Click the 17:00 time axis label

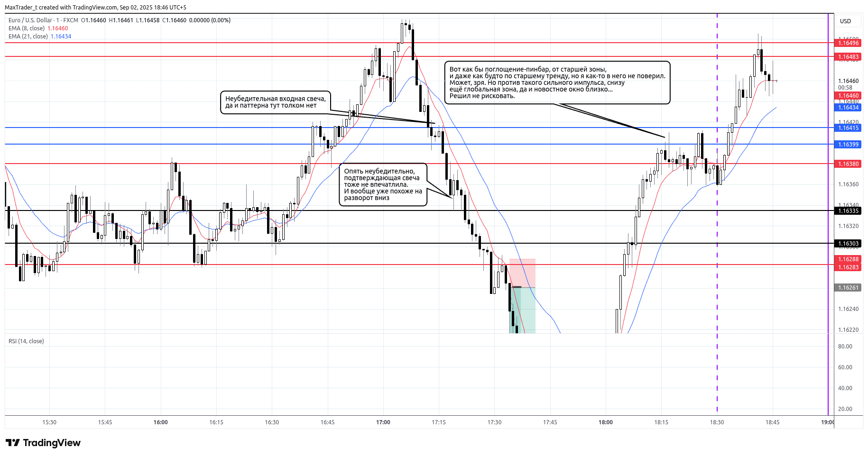tap(383, 422)
